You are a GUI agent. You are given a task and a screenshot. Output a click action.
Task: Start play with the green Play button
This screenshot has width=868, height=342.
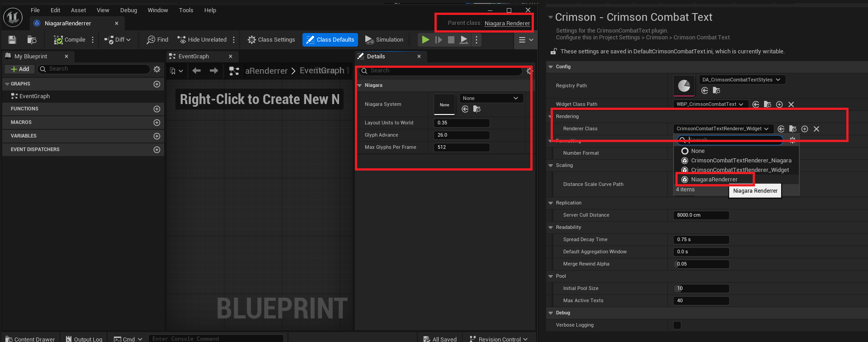point(425,40)
